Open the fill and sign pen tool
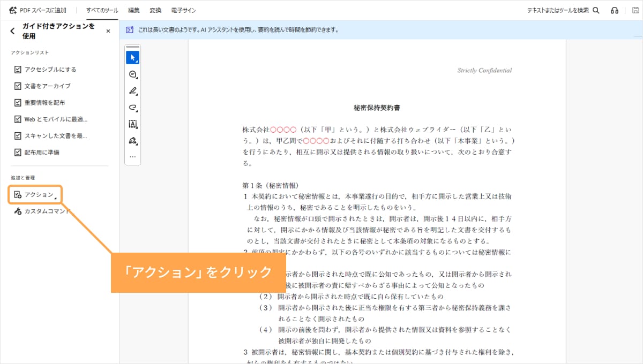The height and width of the screenshot is (364, 643). pyautogui.click(x=133, y=141)
